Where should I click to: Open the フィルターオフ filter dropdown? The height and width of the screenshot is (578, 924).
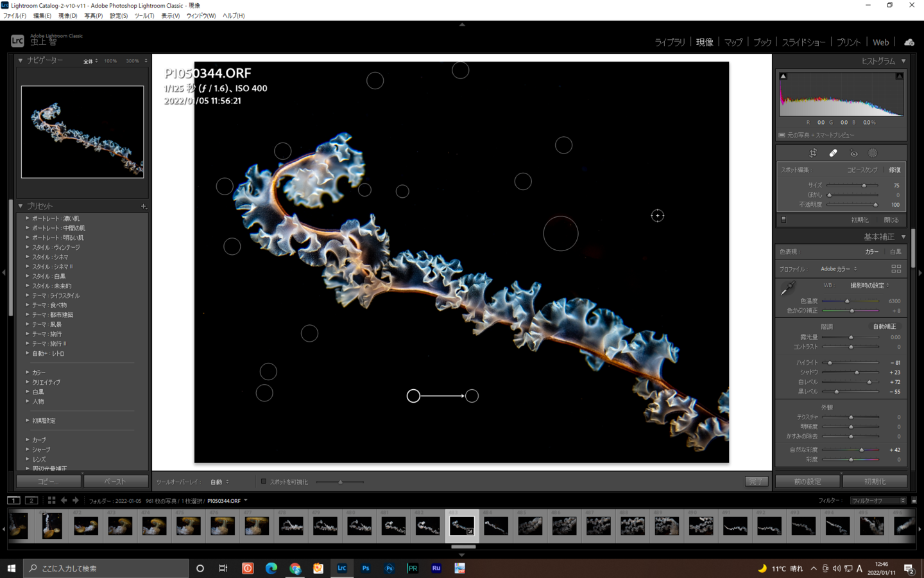click(x=877, y=500)
